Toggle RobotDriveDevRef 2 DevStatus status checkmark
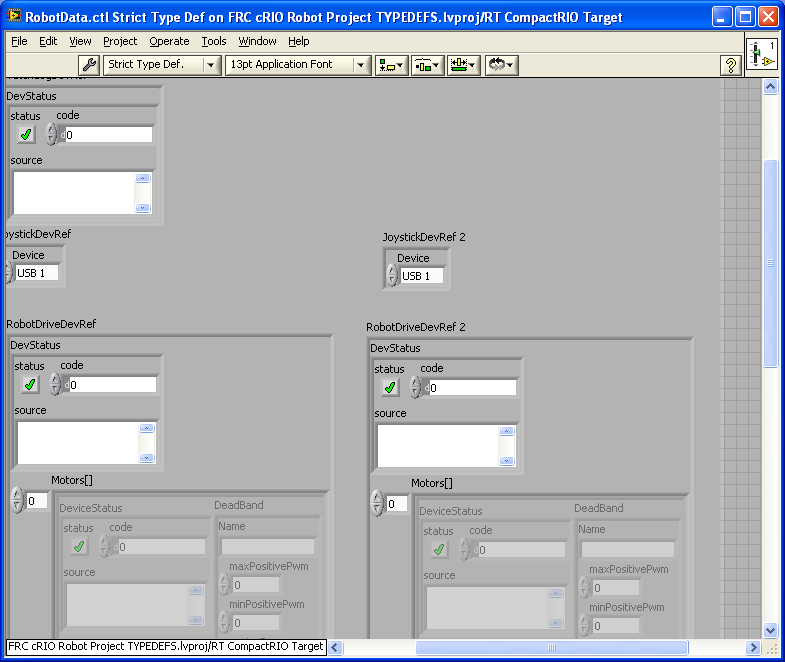 390,387
